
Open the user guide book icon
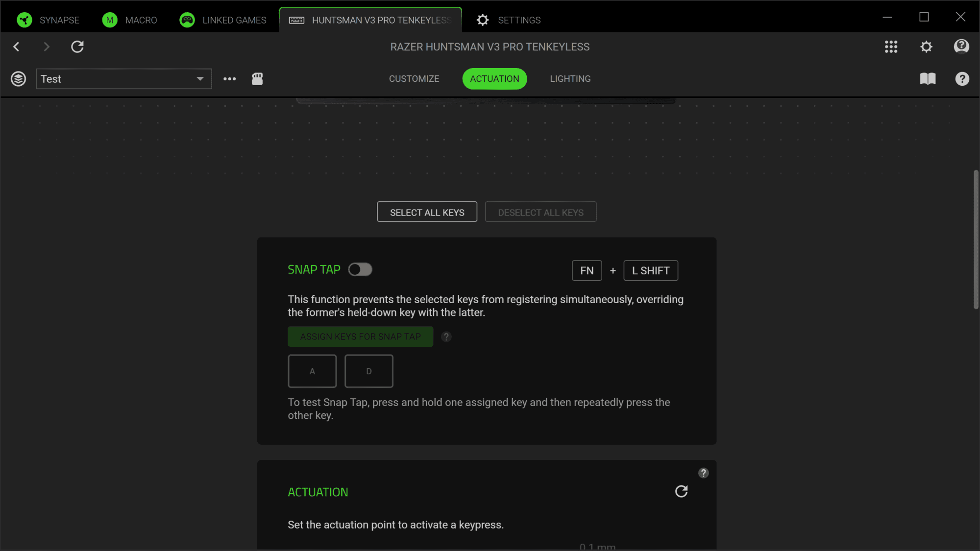(x=928, y=79)
